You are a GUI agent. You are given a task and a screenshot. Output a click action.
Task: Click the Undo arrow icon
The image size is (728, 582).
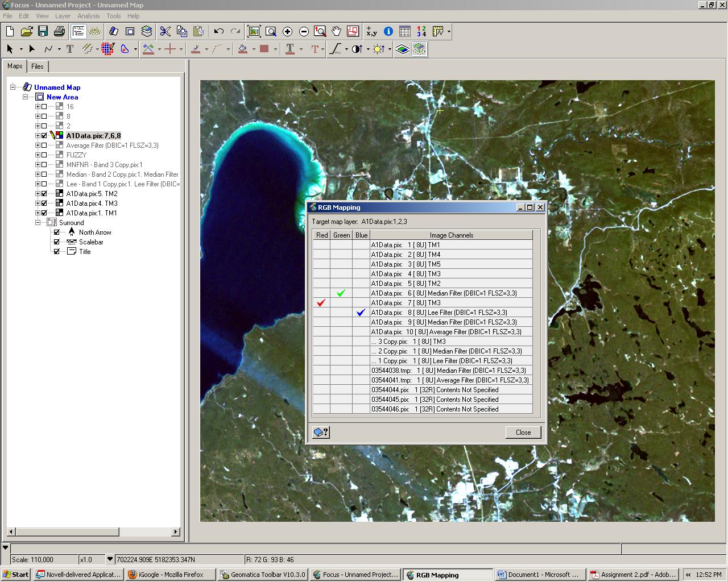coord(219,32)
